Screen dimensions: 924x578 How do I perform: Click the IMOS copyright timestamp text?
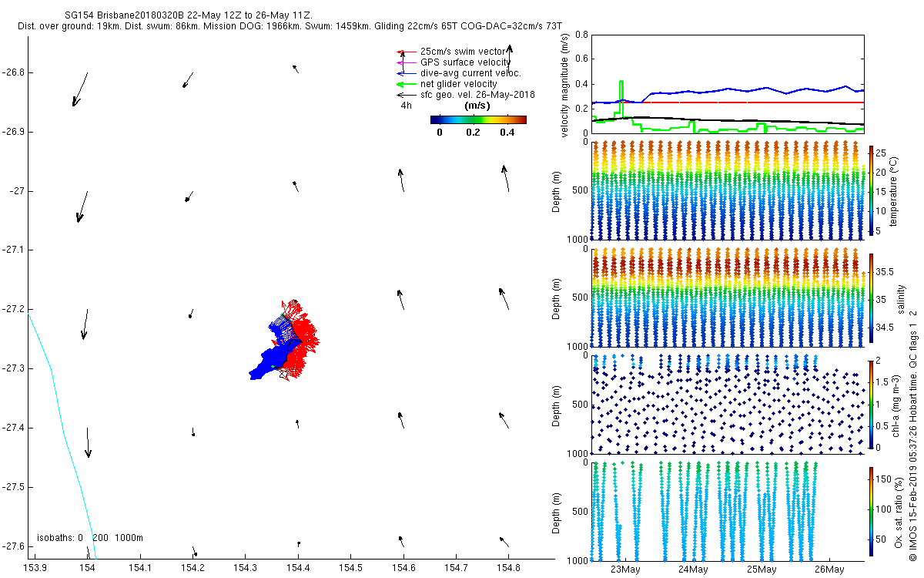(x=912, y=435)
